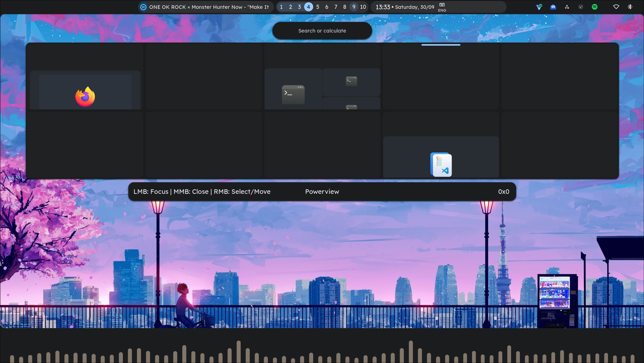Switch to workspace 10

363,7
